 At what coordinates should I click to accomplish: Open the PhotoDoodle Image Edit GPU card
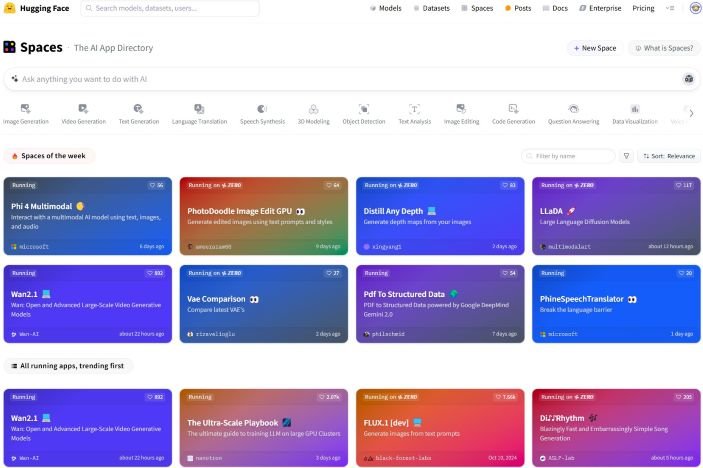tap(264, 216)
